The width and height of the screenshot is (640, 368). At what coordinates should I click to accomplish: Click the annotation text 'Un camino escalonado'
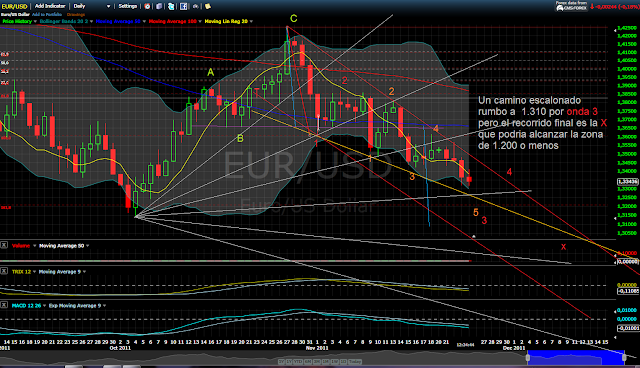(x=529, y=100)
